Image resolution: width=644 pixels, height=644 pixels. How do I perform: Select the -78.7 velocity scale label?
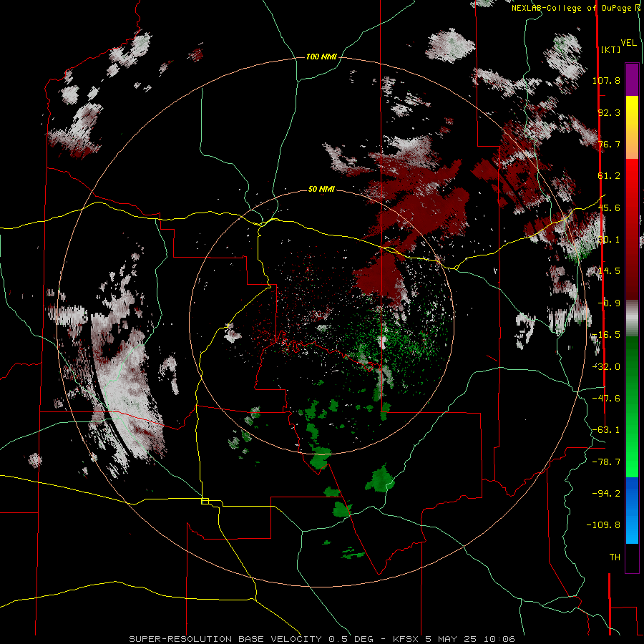point(606,462)
